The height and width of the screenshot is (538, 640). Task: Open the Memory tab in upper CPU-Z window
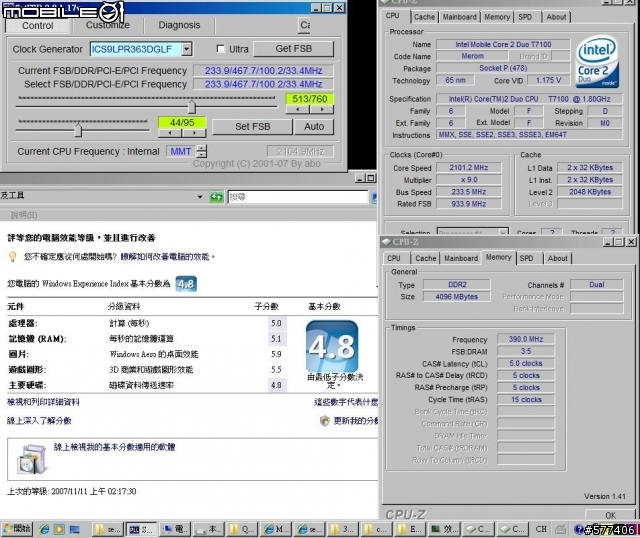click(497, 17)
